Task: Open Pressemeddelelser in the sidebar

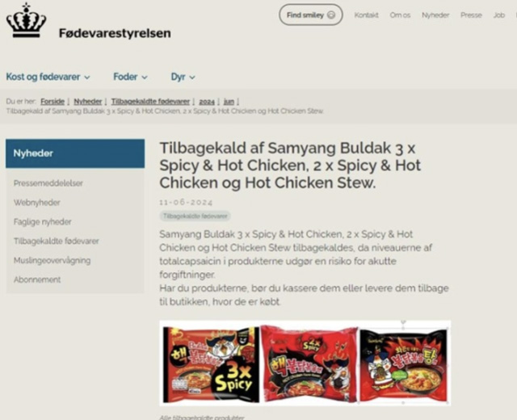Action: pos(48,183)
